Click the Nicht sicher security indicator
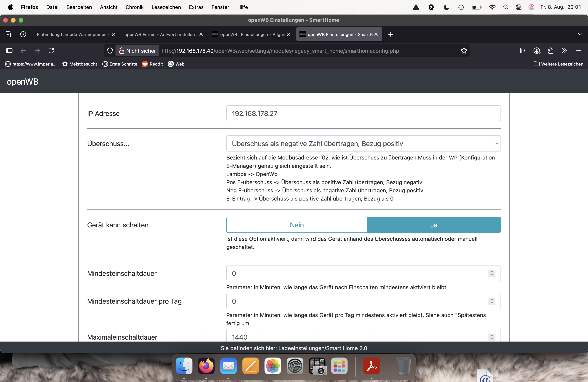 point(138,51)
